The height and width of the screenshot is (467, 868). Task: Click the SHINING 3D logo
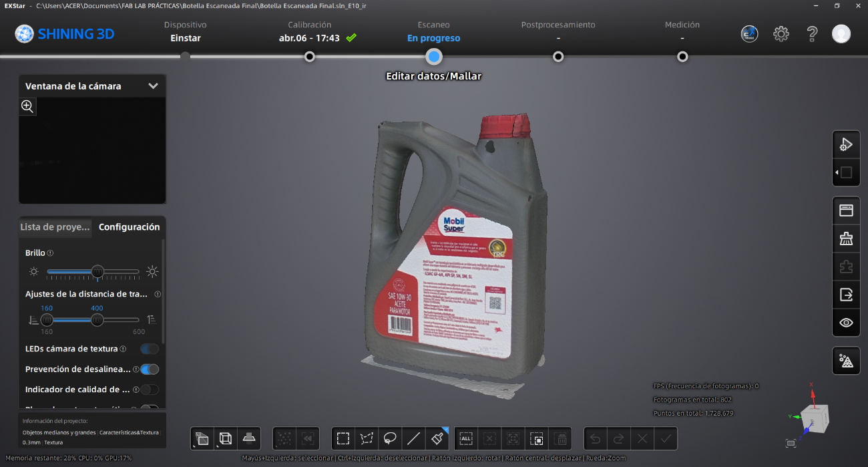point(65,33)
